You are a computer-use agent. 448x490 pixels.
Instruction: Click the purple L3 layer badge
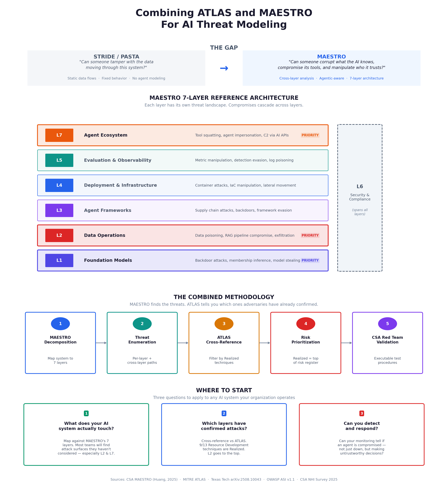tap(59, 210)
